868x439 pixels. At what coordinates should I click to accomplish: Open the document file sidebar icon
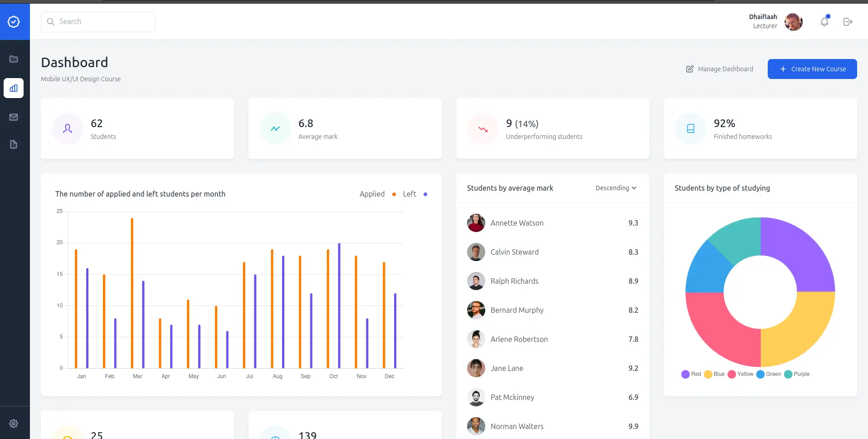[x=14, y=144]
